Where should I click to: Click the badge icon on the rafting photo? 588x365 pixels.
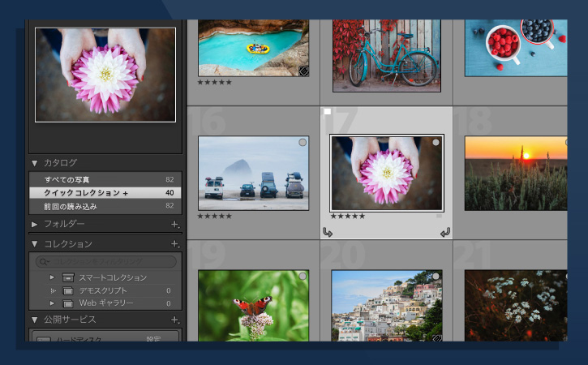pos(303,71)
